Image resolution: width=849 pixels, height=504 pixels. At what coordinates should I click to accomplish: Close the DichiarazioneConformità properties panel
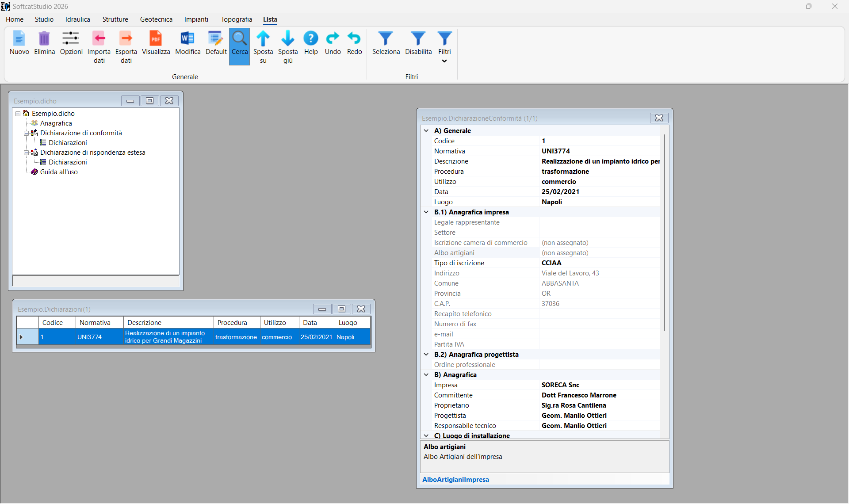tap(659, 118)
